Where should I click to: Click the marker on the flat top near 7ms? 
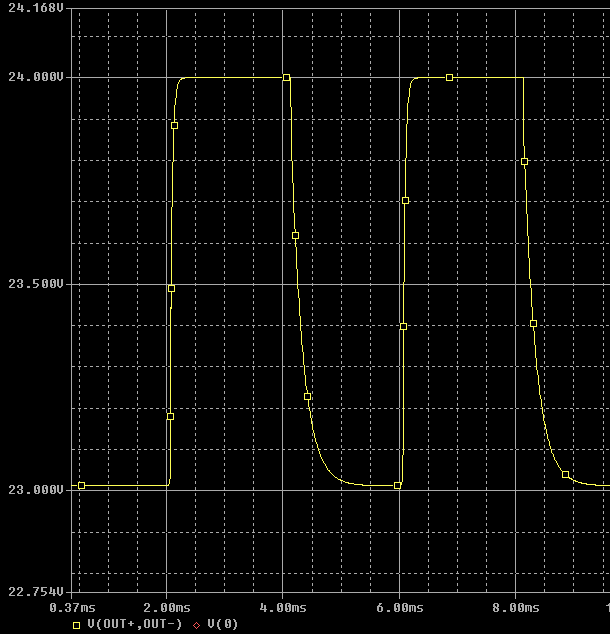pos(450,77)
